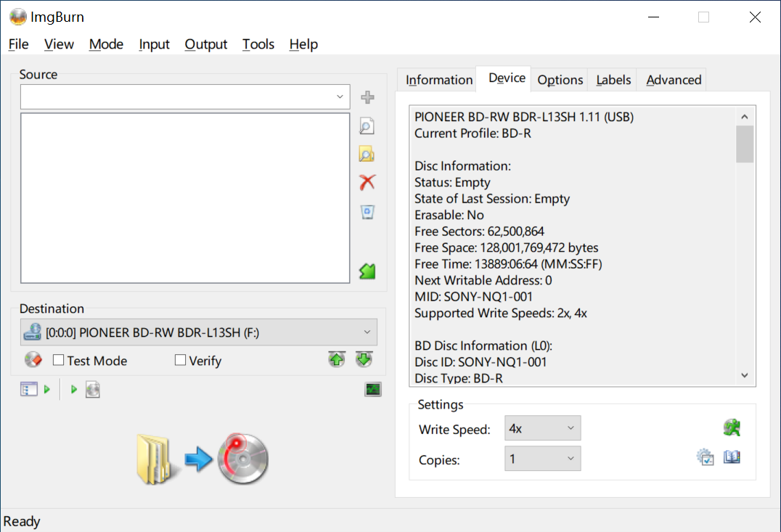Click the large folder-to-disc Build button
The width and height of the screenshot is (781, 532).
[203, 459]
